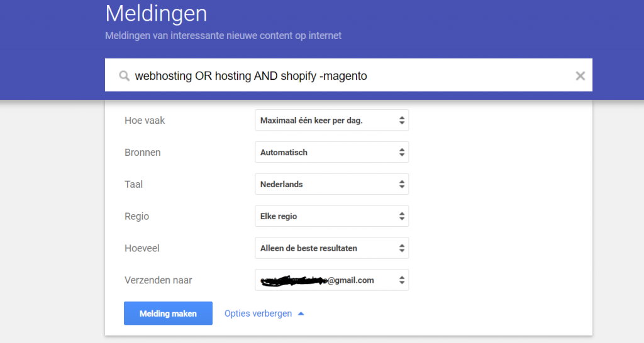Select the 'Regio' label
This screenshot has height=343, width=644.
(x=137, y=216)
